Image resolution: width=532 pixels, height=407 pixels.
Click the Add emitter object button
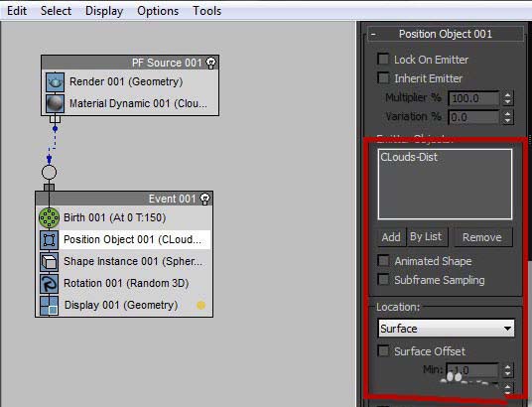click(x=391, y=237)
